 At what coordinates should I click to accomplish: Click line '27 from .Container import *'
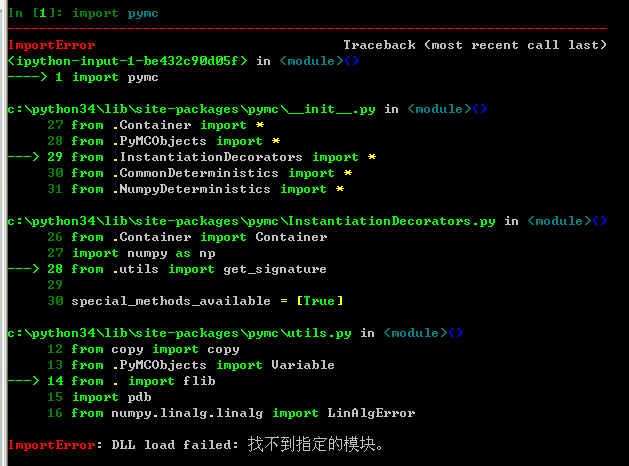[x=156, y=125]
